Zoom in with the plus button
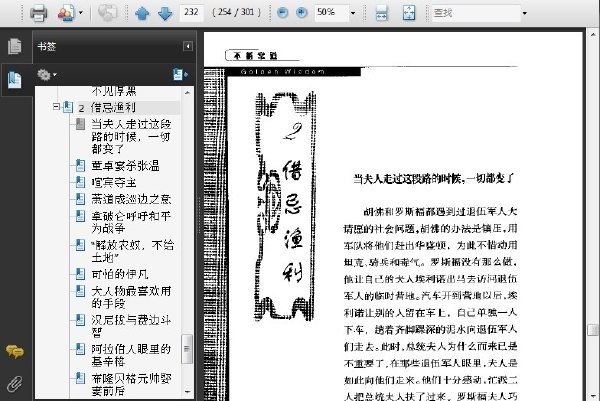This screenshot has width=600, height=401. coord(302,13)
